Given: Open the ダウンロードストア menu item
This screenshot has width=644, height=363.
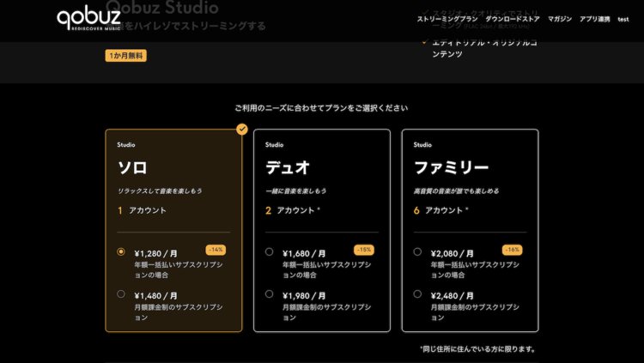Looking at the screenshot, I should 513,19.
